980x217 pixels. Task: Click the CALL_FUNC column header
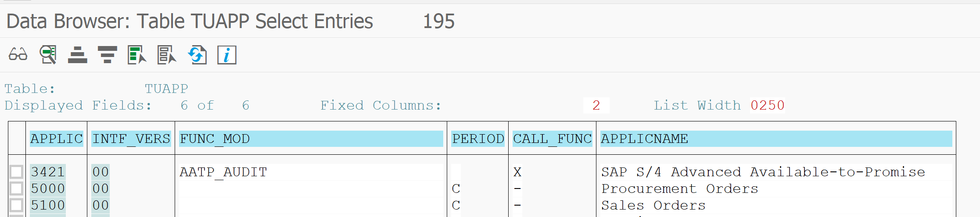(553, 139)
